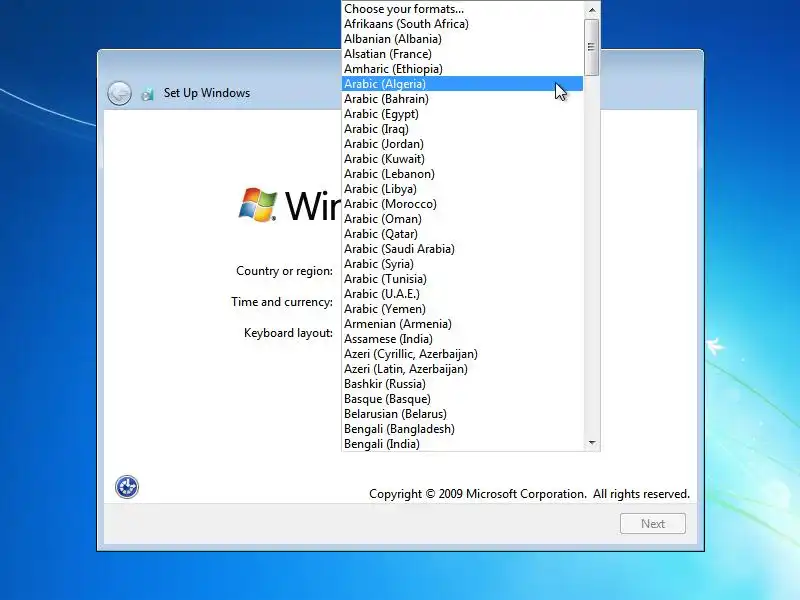Select Bengali (India)
Image resolution: width=800 pixels, height=600 pixels.
462,444
